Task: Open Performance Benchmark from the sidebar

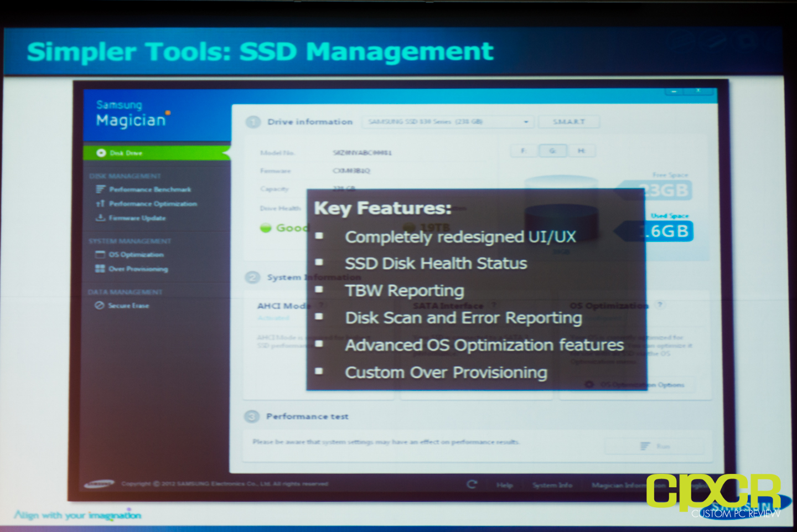Action: point(150,189)
